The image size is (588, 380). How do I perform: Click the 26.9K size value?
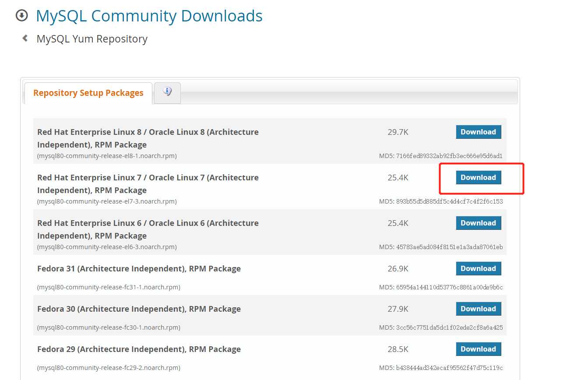coord(398,268)
